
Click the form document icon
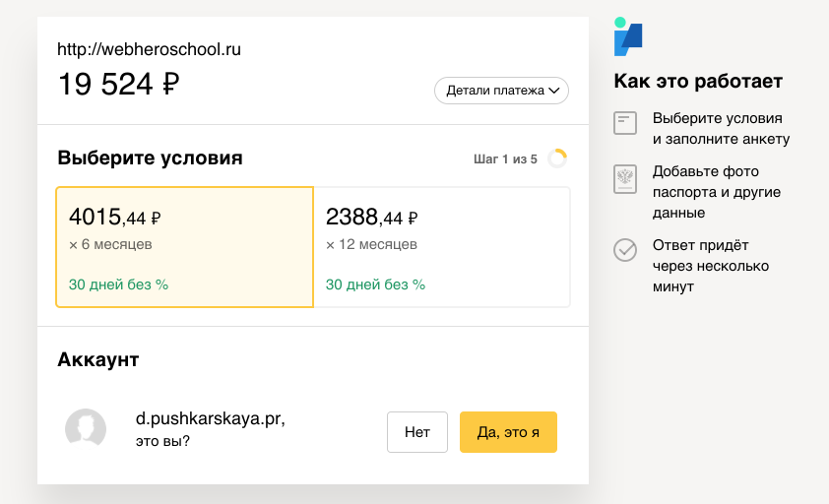coord(625,123)
